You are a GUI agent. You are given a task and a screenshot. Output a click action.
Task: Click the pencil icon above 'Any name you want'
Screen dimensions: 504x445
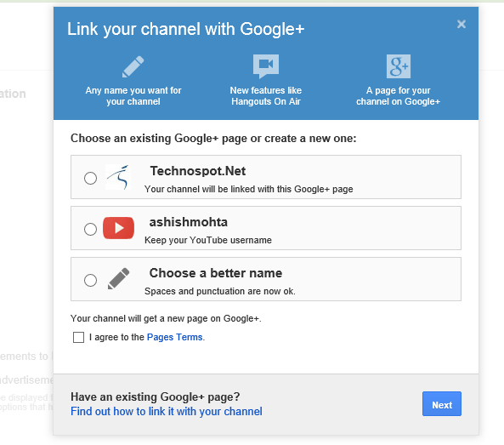133,66
